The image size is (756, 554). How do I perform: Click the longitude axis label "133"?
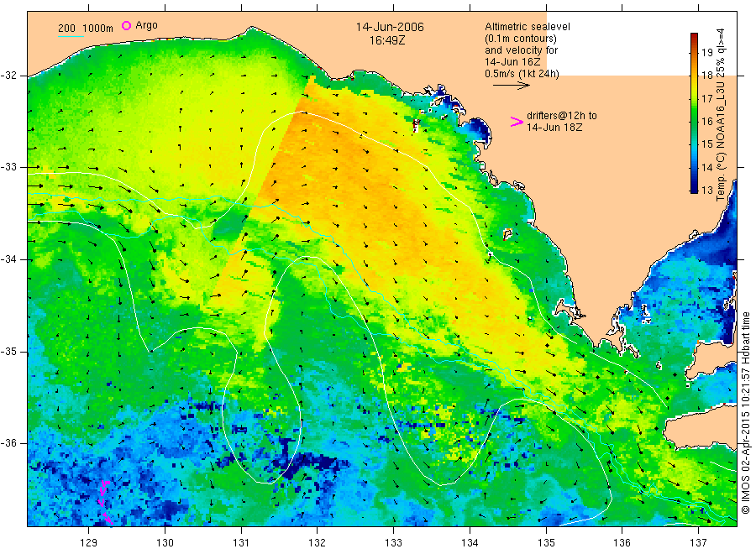(393, 543)
